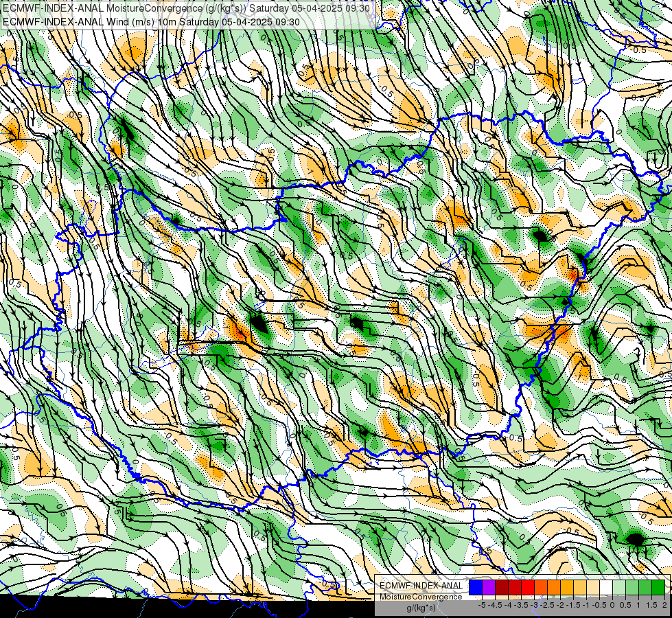This screenshot has width=672, height=618.
Task: Click the darkest green legend swatch
Action: coord(658,587)
